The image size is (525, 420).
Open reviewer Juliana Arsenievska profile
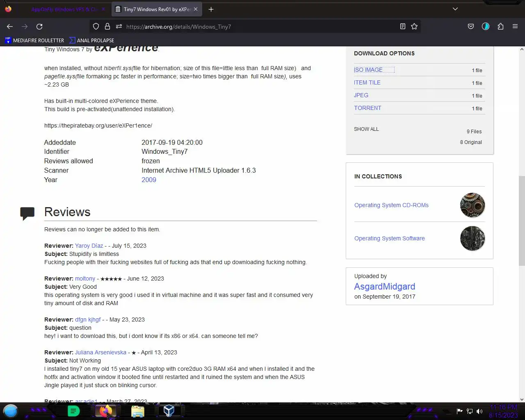(100, 352)
